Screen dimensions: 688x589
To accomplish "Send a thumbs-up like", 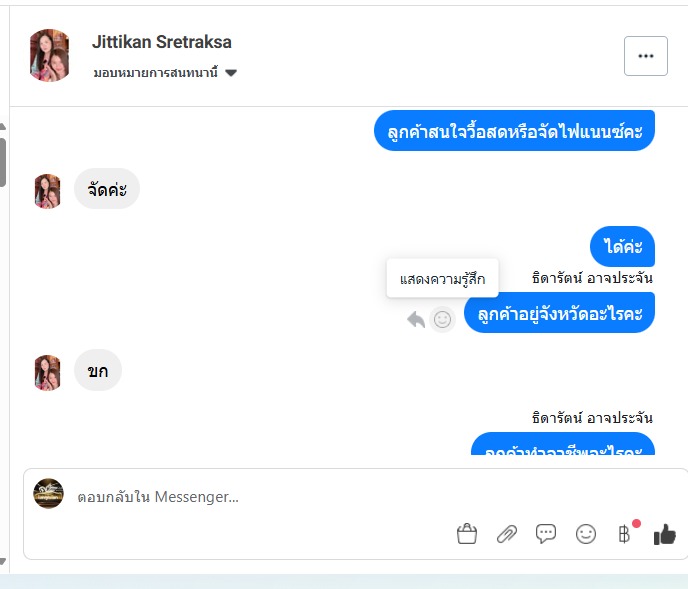I will pyautogui.click(x=665, y=534).
